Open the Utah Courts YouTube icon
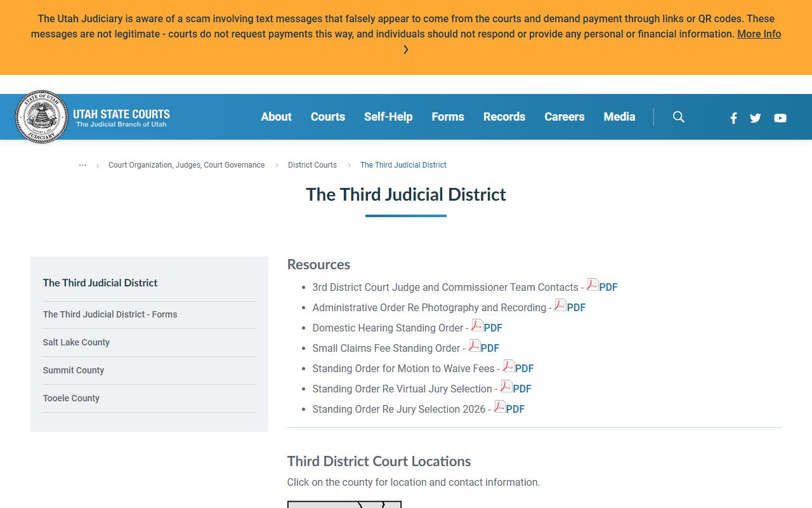Image resolution: width=812 pixels, height=508 pixels. pyautogui.click(x=780, y=118)
